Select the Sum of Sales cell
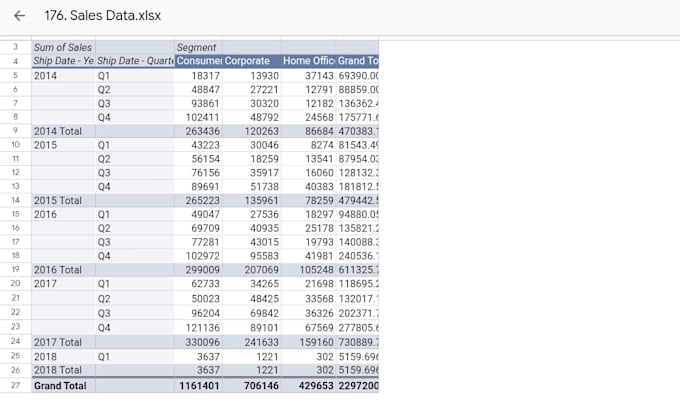 pyautogui.click(x=63, y=47)
